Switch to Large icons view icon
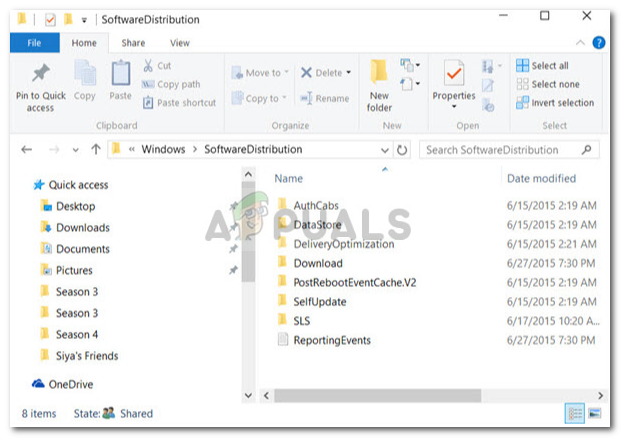 pos(594,414)
